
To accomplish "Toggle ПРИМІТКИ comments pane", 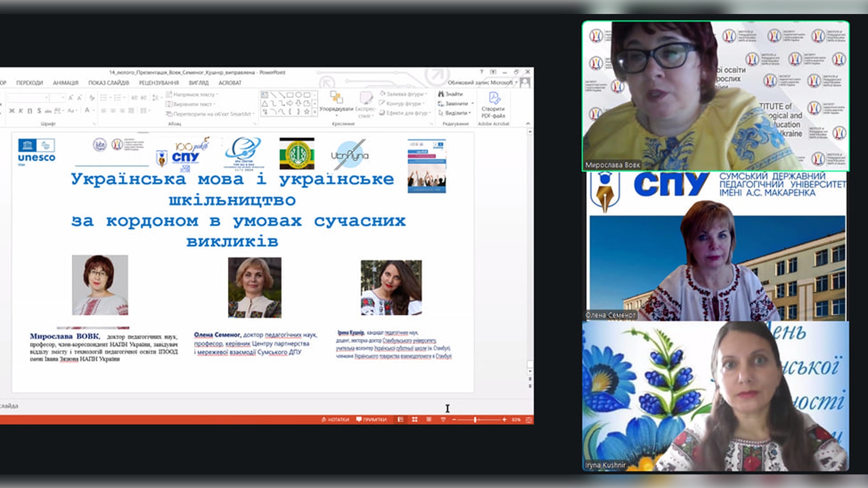I will pyautogui.click(x=372, y=420).
